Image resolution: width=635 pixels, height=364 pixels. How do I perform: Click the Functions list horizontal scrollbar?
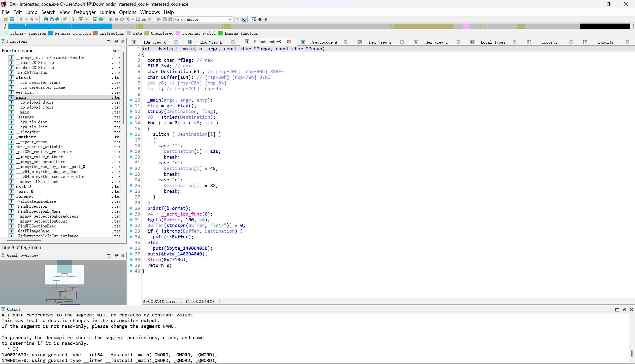point(24,240)
